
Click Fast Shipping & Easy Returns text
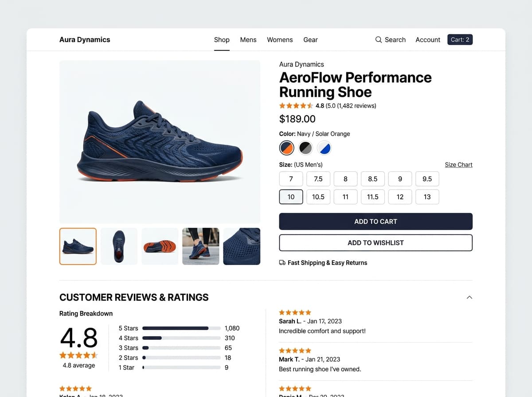[328, 263]
